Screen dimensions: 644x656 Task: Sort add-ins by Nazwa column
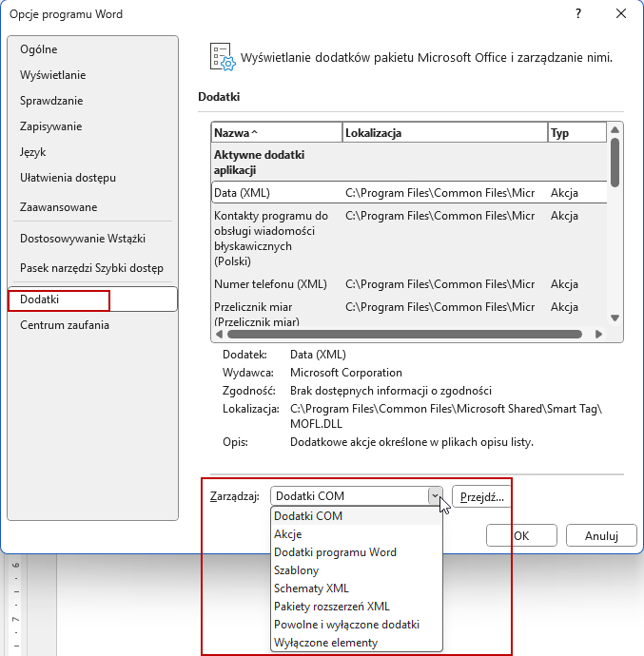click(277, 133)
